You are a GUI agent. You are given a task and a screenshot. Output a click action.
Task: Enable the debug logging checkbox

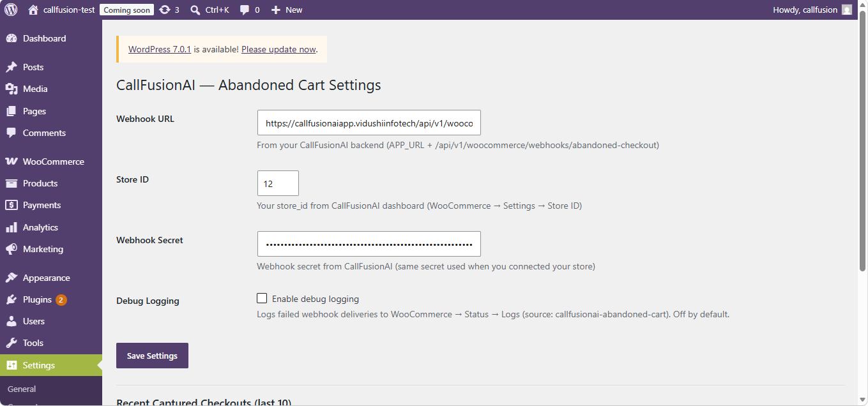262,298
